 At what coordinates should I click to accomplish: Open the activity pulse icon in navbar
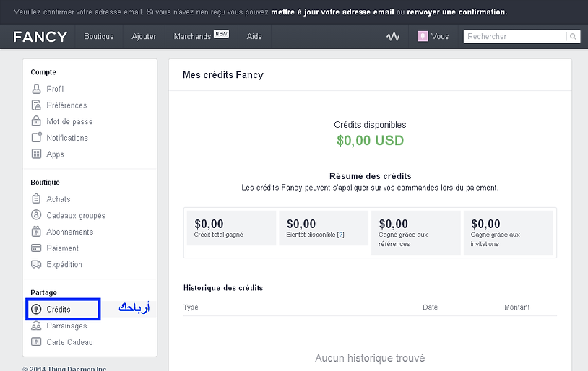click(393, 37)
